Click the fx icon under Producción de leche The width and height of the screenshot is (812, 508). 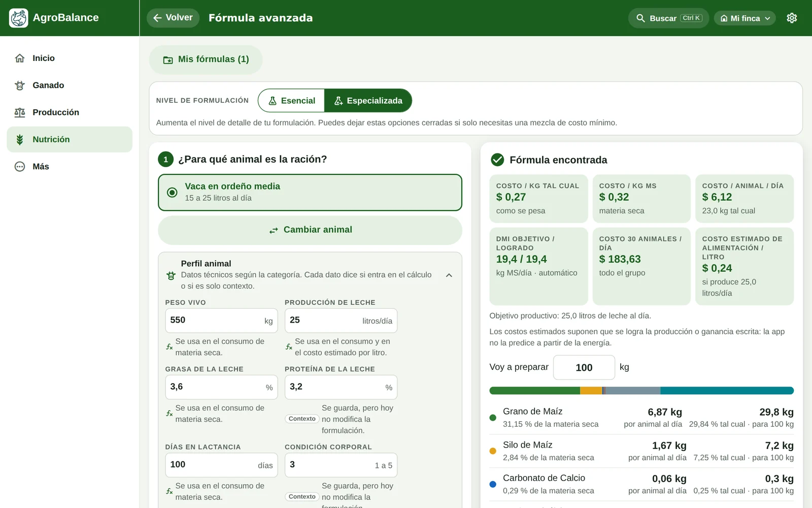pyautogui.click(x=289, y=347)
